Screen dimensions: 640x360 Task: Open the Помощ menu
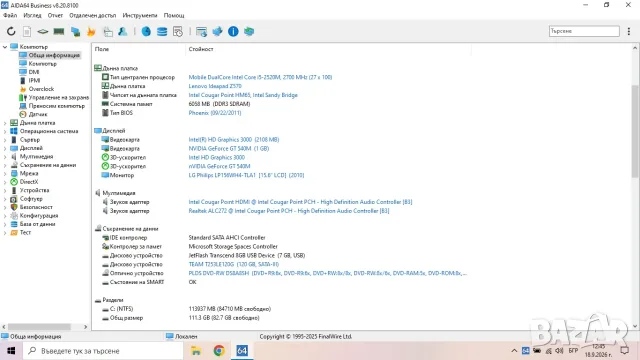tap(174, 16)
